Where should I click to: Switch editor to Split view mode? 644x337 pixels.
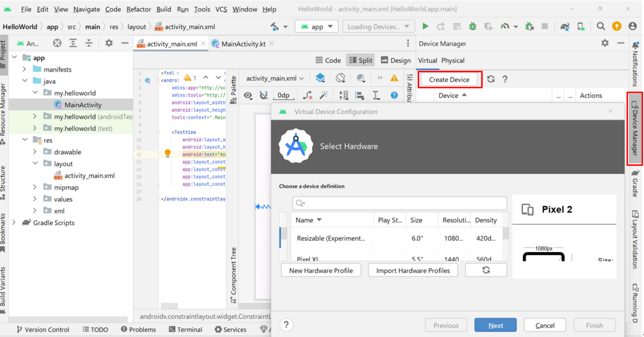[360, 61]
